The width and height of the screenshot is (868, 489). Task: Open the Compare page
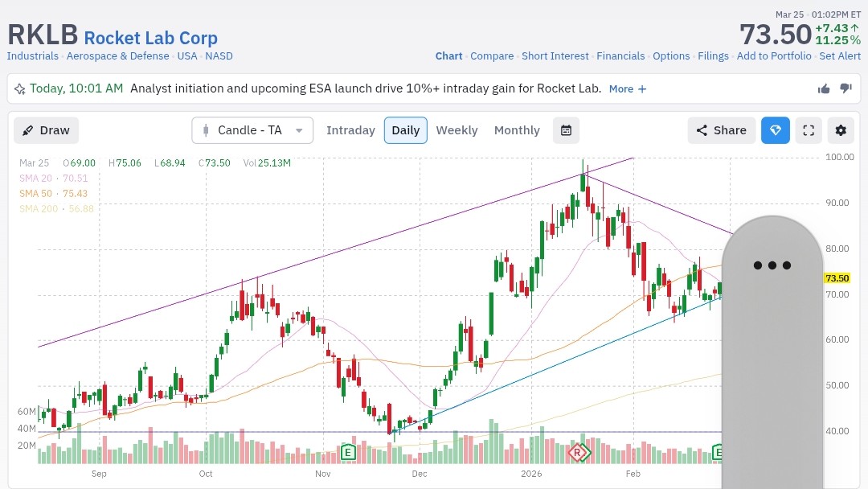tap(492, 56)
